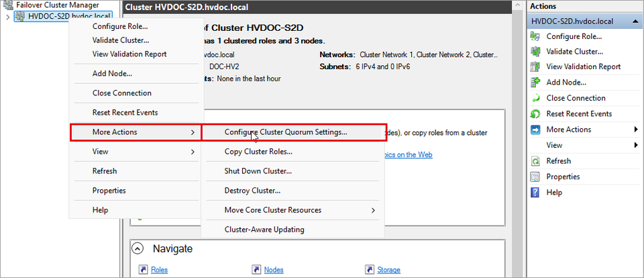Expand HVDOC-S2D.hvdoc.local tree node

pos(8,17)
